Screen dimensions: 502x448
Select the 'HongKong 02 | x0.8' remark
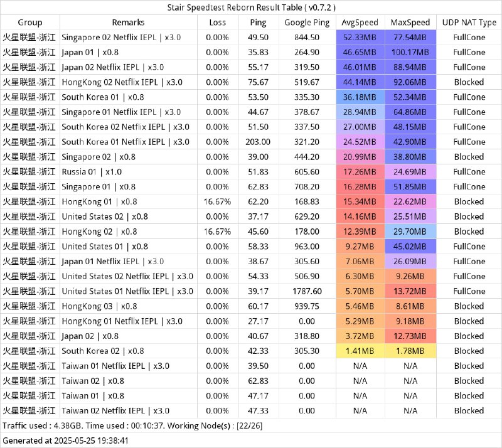pyautogui.click(x=99, y=232)
